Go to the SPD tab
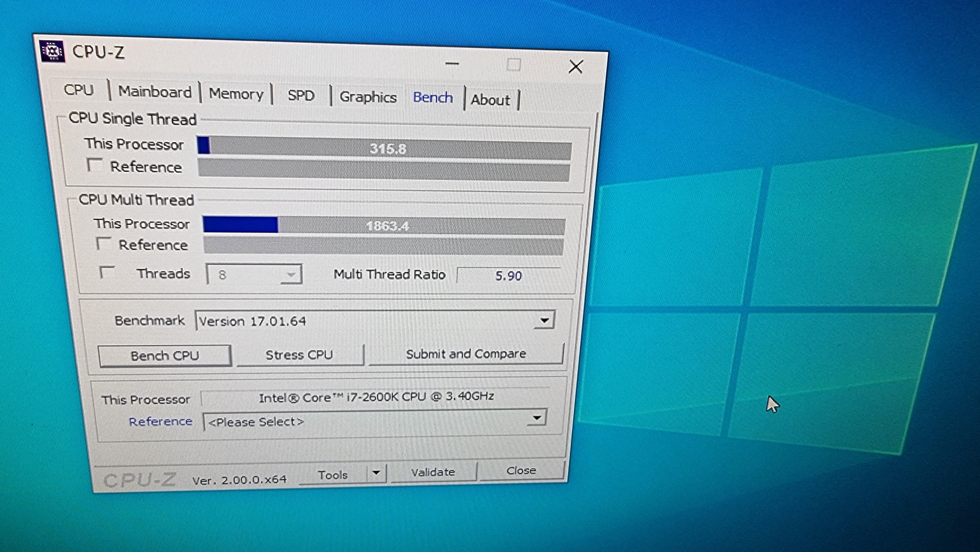This screenshot has width=980, height=552. (x=301, y=96)
